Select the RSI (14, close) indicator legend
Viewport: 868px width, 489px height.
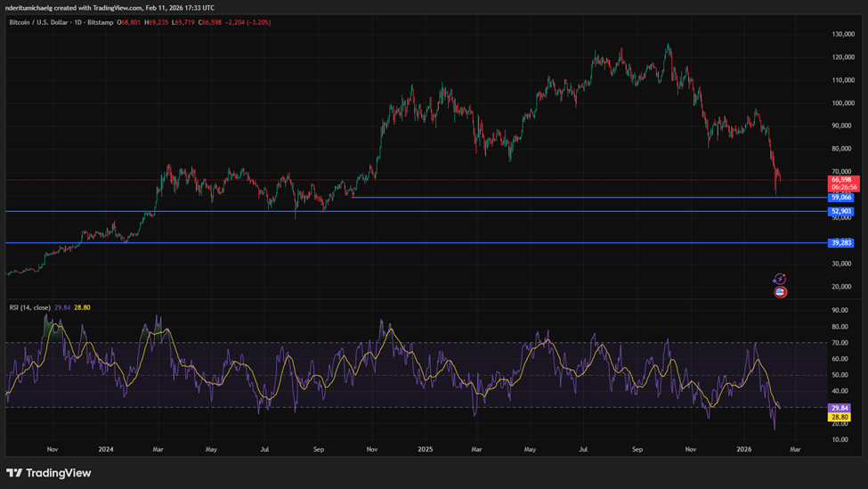pos(30,307)
